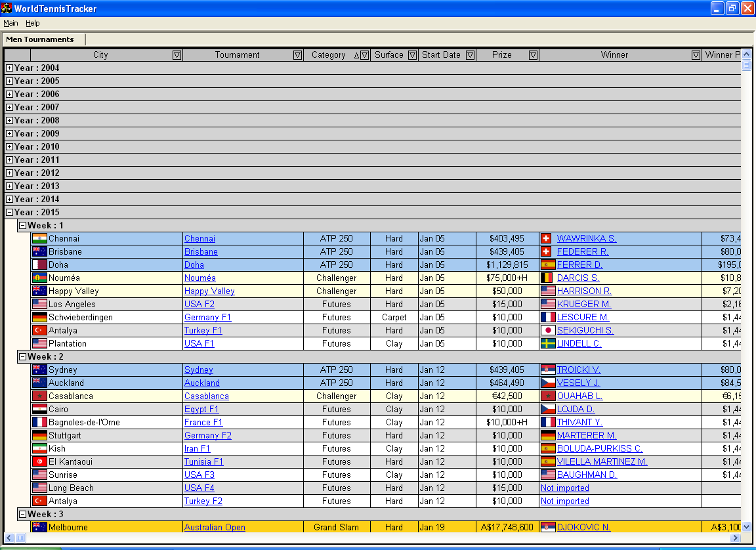Collapse the Year : 2015 group
The image size is (756, 550).
coord(9,212)
